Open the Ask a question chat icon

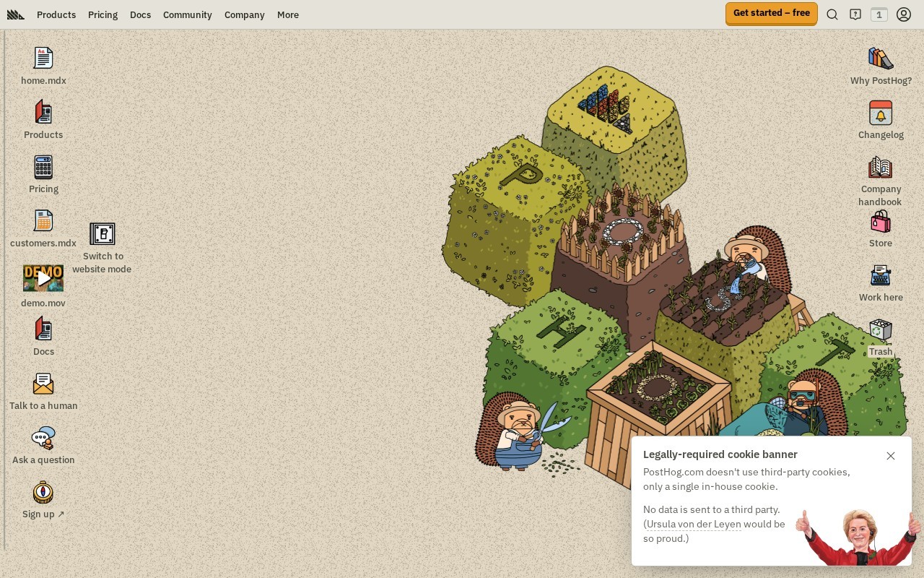43,438
